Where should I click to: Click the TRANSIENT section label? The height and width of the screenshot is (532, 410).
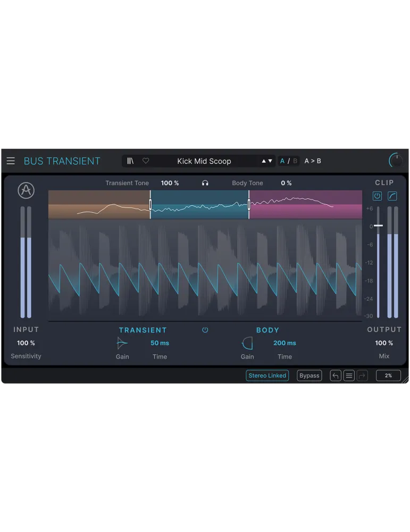coord(143,330)
